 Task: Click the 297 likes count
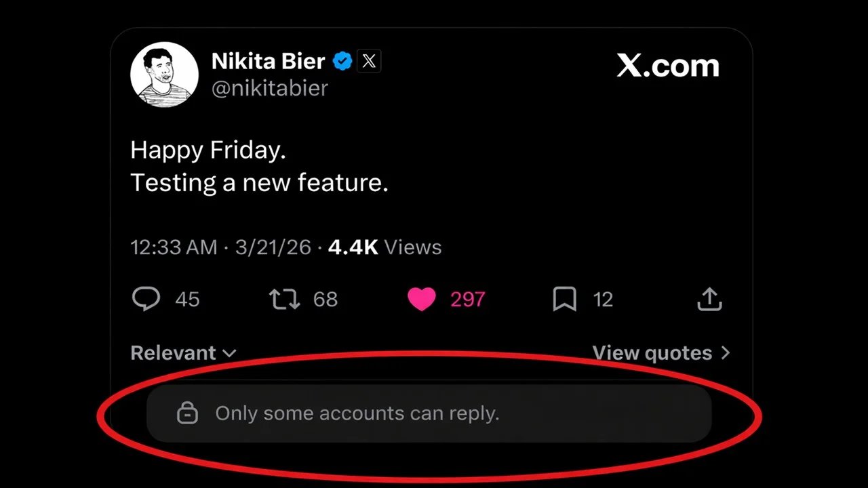[x=468, y=299]
